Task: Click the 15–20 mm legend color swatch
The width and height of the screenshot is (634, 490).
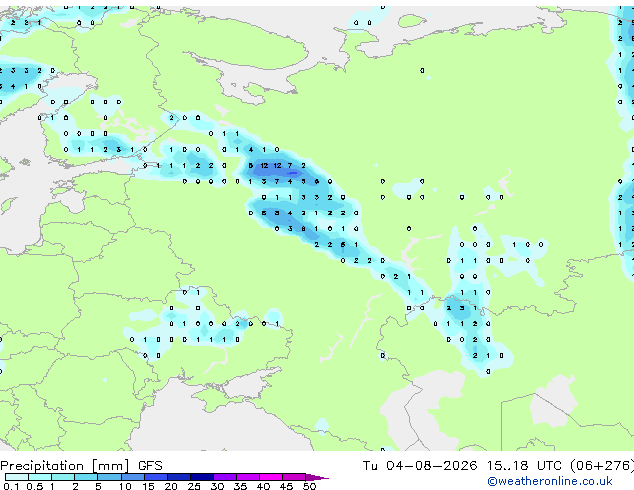Action: 155,477
